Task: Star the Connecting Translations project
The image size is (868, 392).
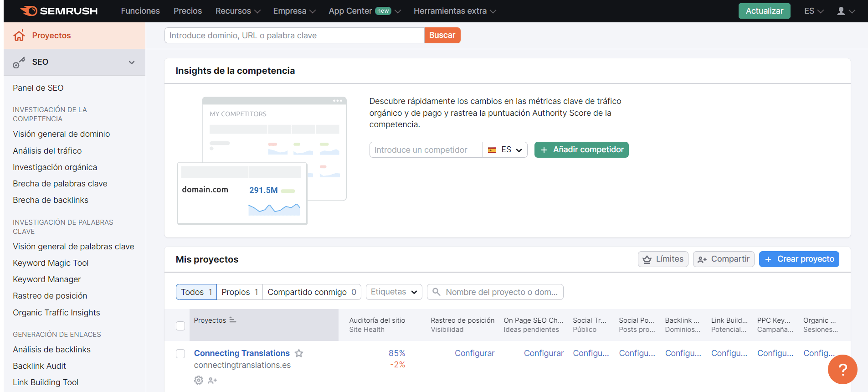Action: click(x=299, y=353)
